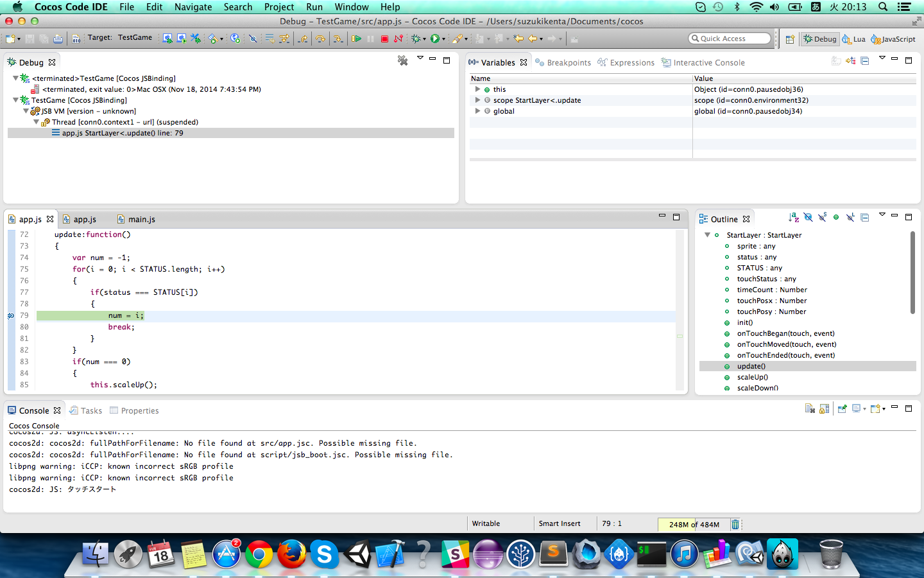Toggle Hide Local Types in Outline
Viewport: 924px width, 578px height.
click(850, 217)
